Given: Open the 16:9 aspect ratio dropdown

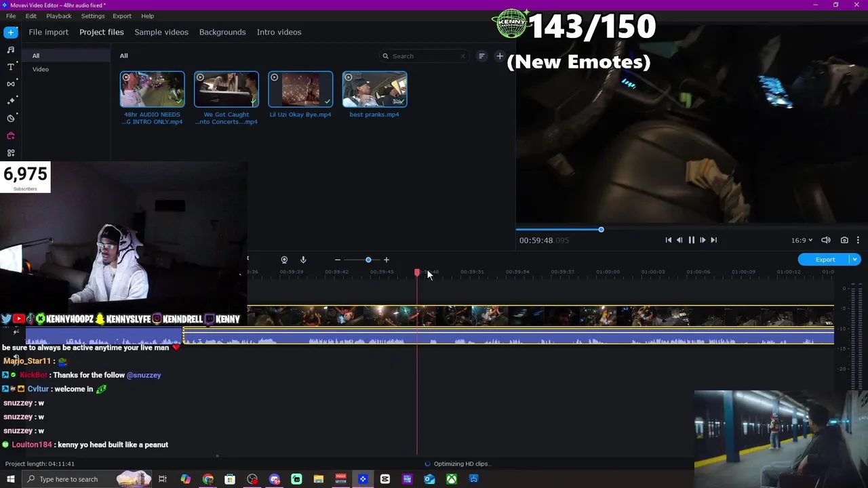Looking at the screenshot, I should click(x=802, y=240).
